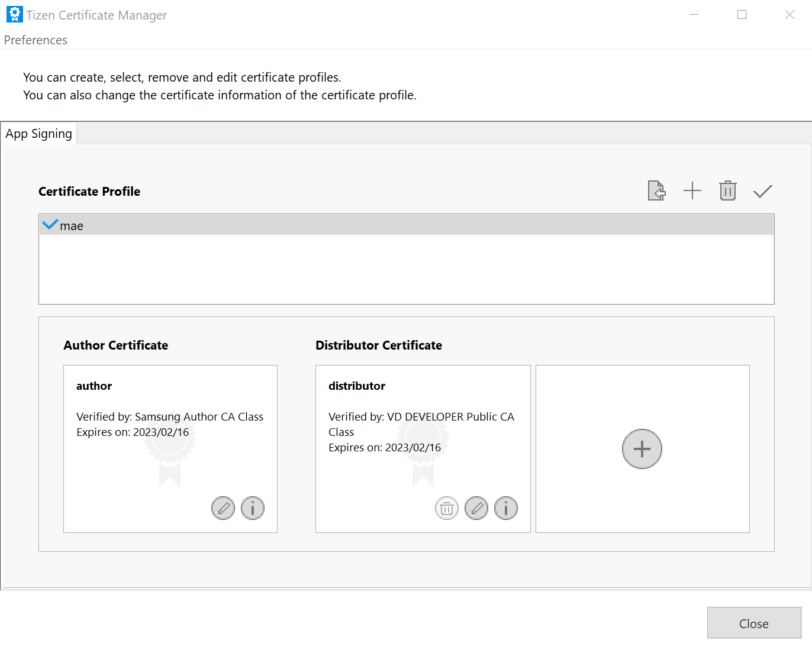Click the Distributor Certificate heading
Image resolution: width=812 pixels, height=653 pixels.
379,345
